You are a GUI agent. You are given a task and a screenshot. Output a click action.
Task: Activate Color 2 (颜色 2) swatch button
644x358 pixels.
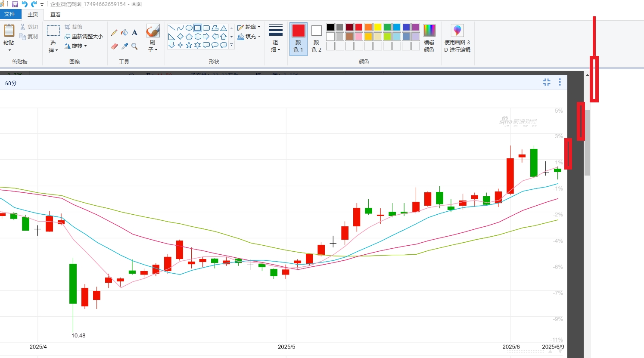click(316, 39)
